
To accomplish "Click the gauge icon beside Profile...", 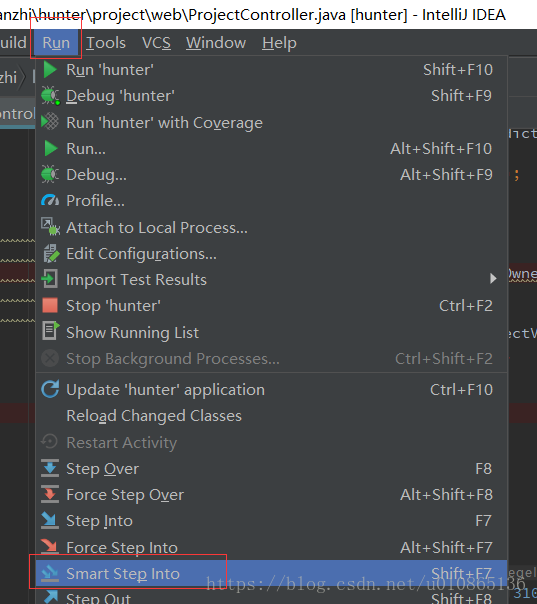I will coord(50,200).
